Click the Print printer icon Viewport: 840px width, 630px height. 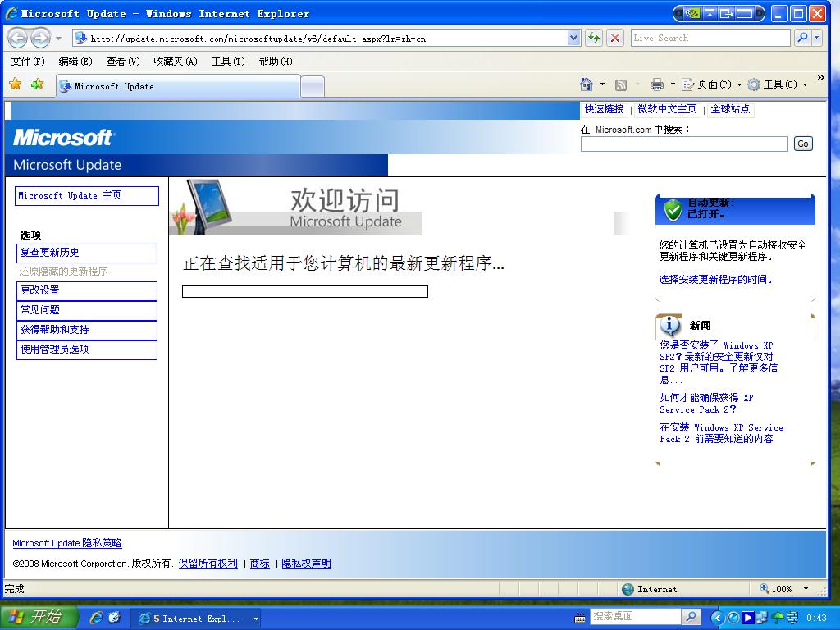(x=657, y=84)
